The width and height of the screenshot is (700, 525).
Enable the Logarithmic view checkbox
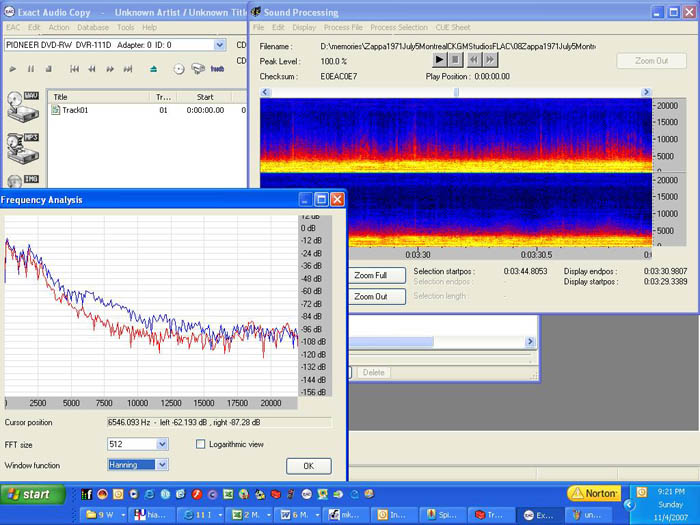point(201,444)
